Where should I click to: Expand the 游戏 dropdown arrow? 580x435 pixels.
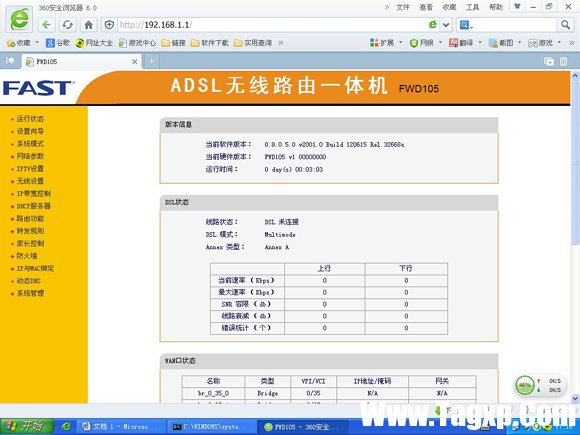coord(559,43)
